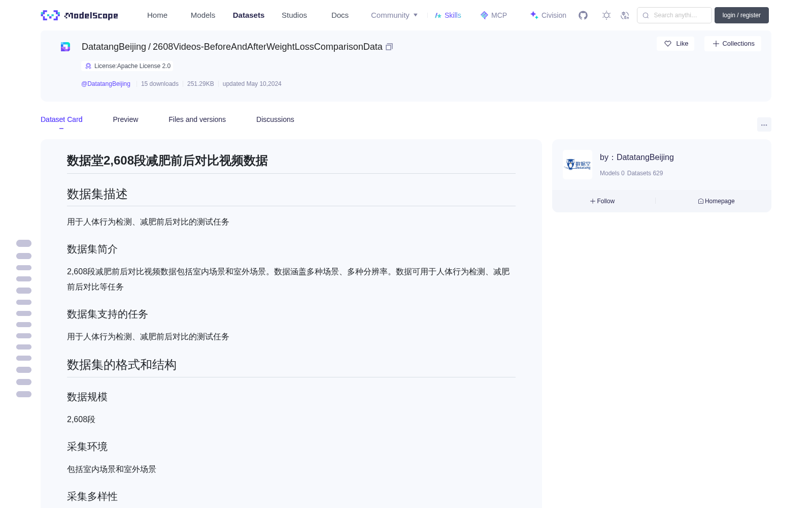The image size is (812, 508).
Task: Click the login / register button
Action: [x=741, y=15]
